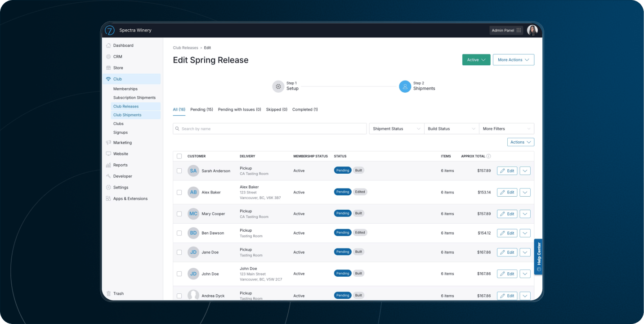Click the Trash bin icon

point(108,293)
